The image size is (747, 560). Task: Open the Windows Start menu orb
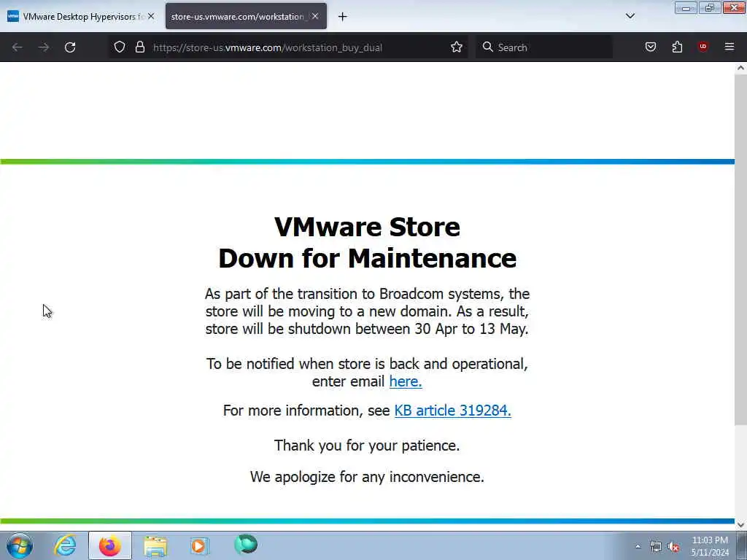[20, 545]
